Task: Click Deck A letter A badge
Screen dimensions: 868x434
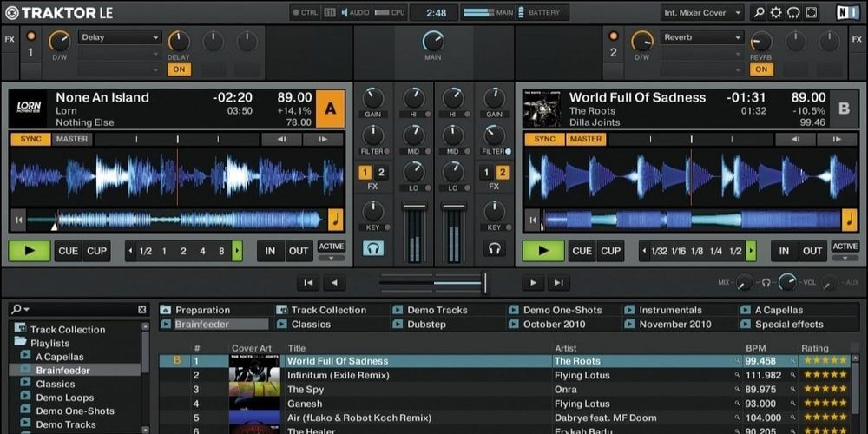Action: click(x=330, y=108)
